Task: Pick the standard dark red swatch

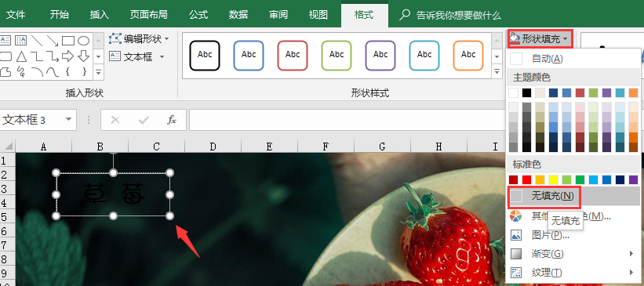Action: click(x=513, y=179)
